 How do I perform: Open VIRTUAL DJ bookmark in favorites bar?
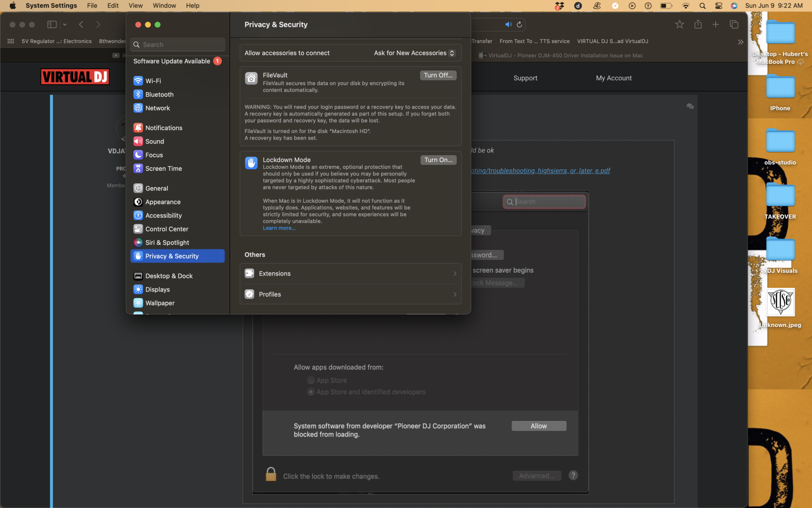coord(613,41)
